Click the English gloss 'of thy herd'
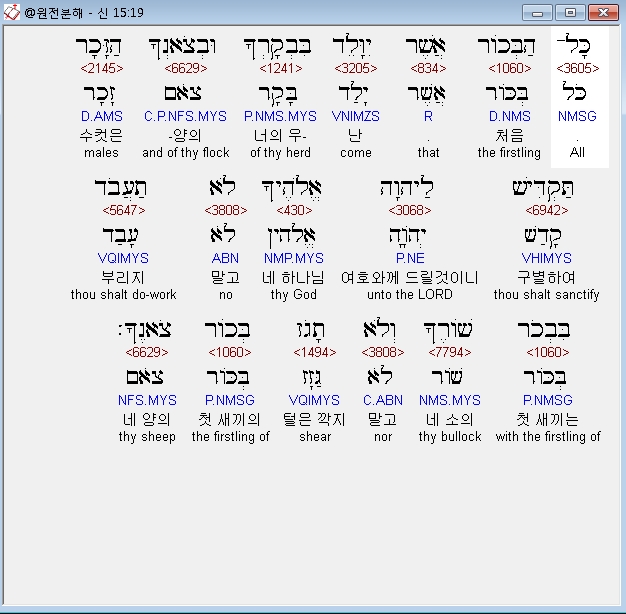This screenshot has width=626, height=614. (x=280, y=153)
